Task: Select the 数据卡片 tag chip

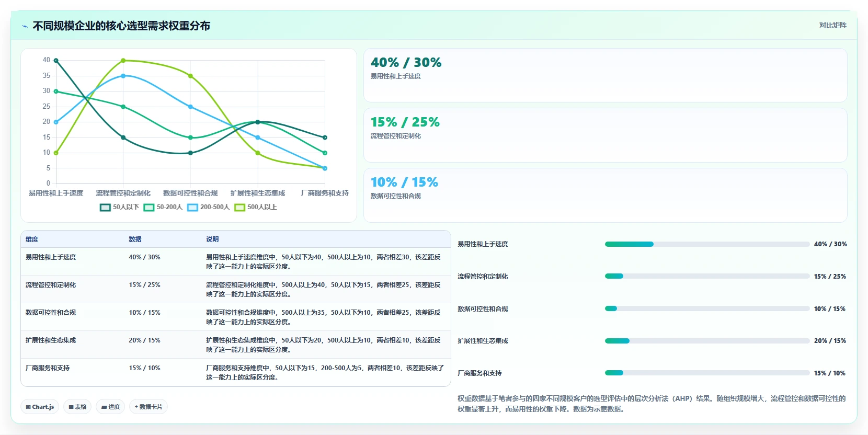Action: click(x=149, y=407)
